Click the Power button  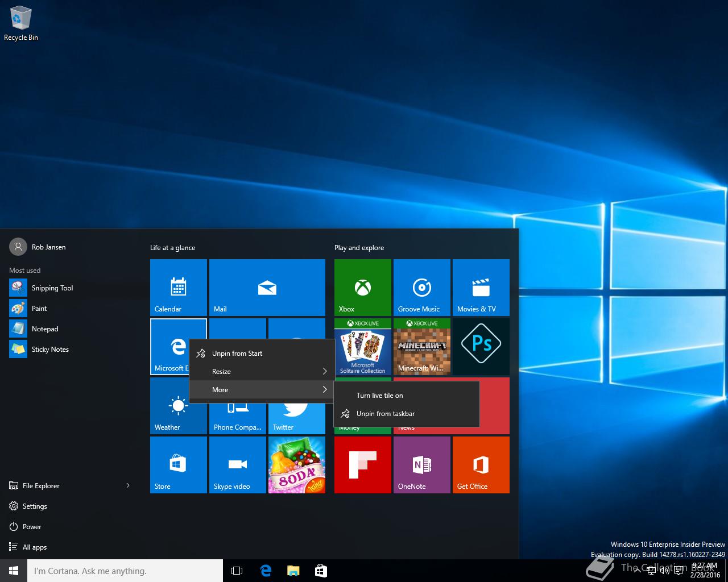click(x=32, y=527)
